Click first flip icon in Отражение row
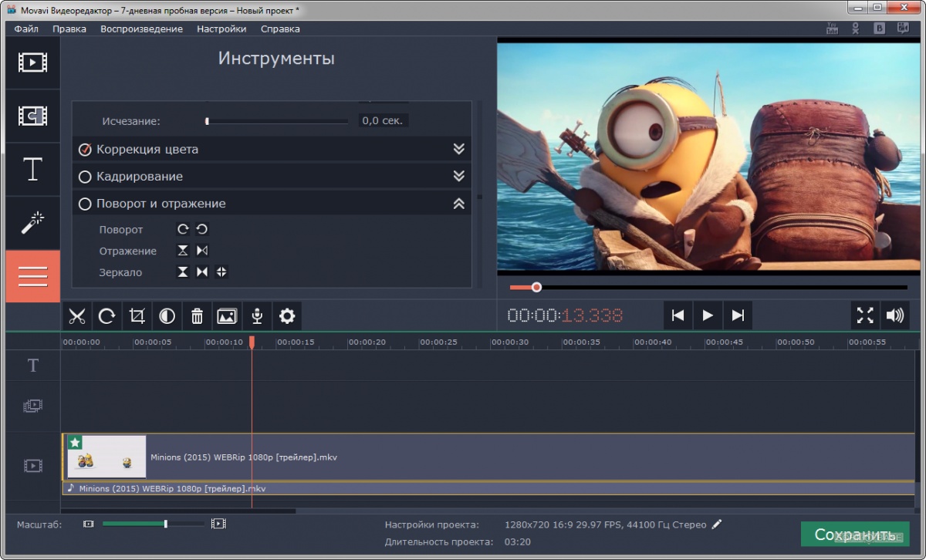This screenshot has height=560, width=926. click(x=183, y=251)
